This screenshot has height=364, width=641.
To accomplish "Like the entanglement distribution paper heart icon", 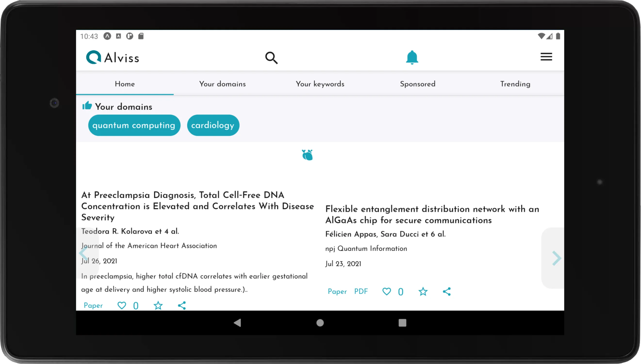I will pos(386,291).
